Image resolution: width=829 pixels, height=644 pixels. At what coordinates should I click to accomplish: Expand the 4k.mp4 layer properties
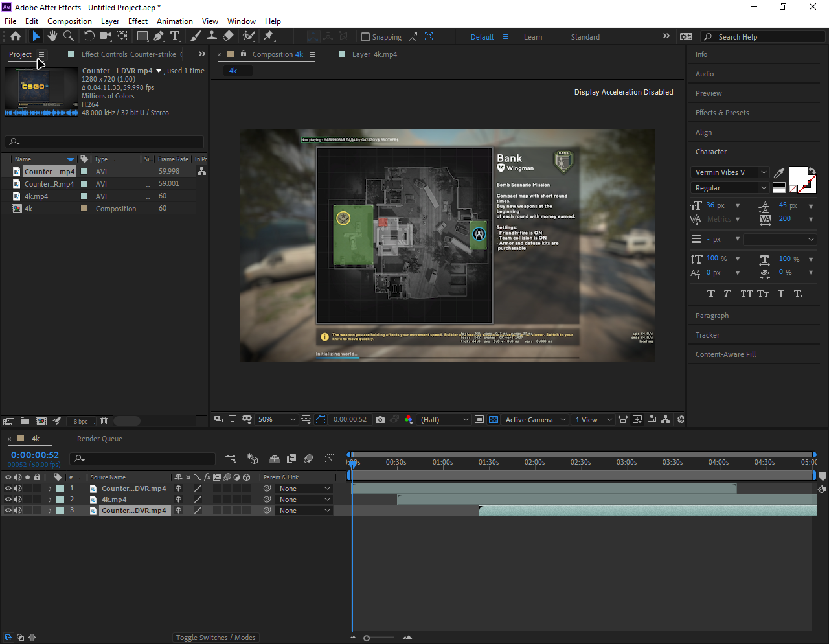pos(50,500)
